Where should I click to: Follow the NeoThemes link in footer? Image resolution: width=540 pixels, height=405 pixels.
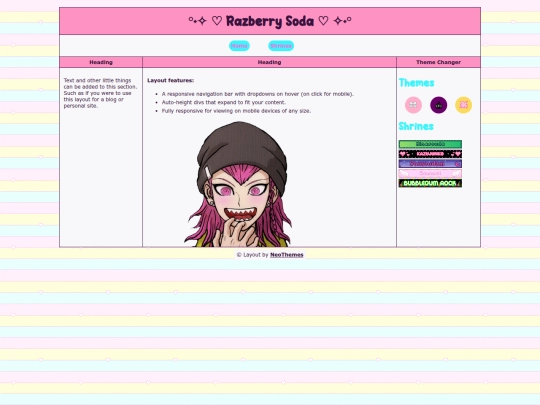coord(287,255)
